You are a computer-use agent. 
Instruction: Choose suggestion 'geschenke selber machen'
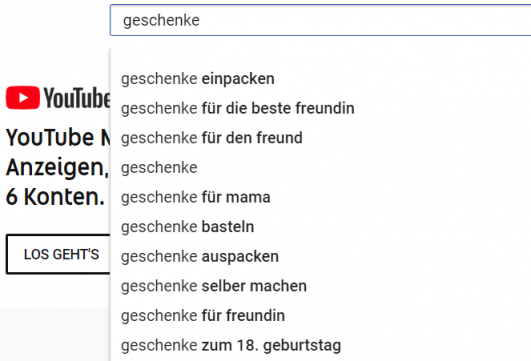pyautogui.click(x=320, y=286)
